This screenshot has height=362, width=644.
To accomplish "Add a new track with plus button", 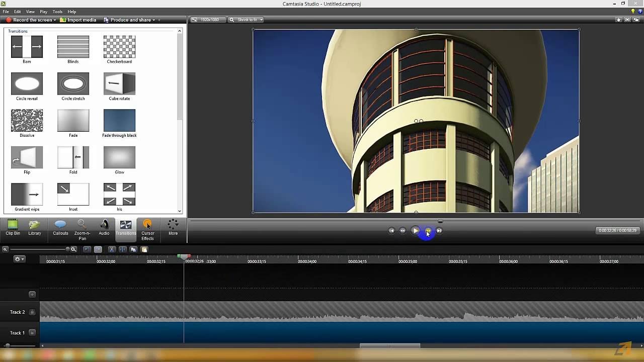I will pyautogui.click(x=32, y=294).
